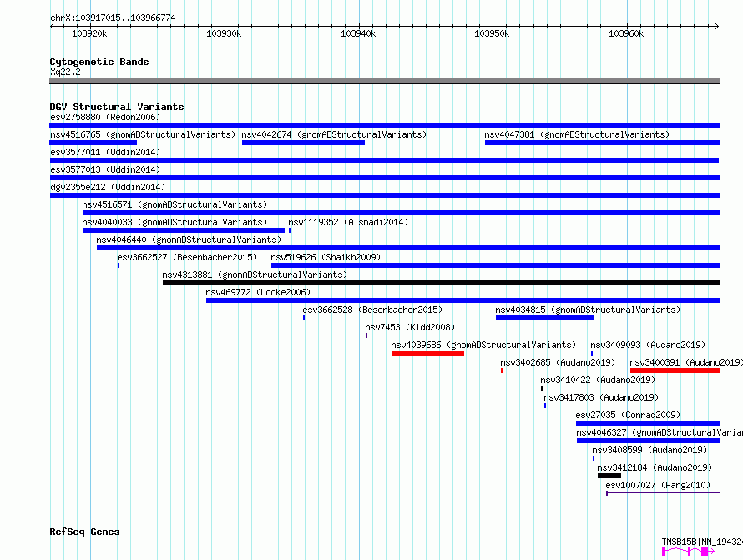
Task: Click nsv4040033 gnomAD variant label
Action: click(x=174, y=222)
